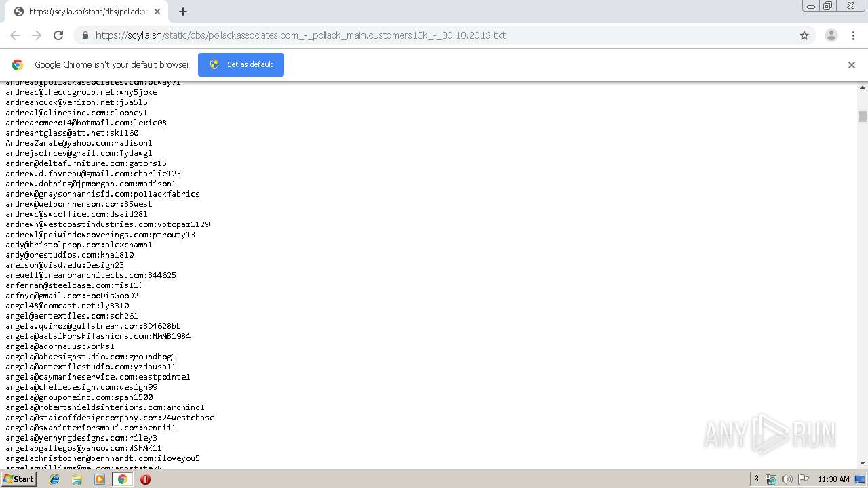Open the volume control tray icon
Image resolution: width=868 pixels, height=488 pixels.
tap(787, 479)
